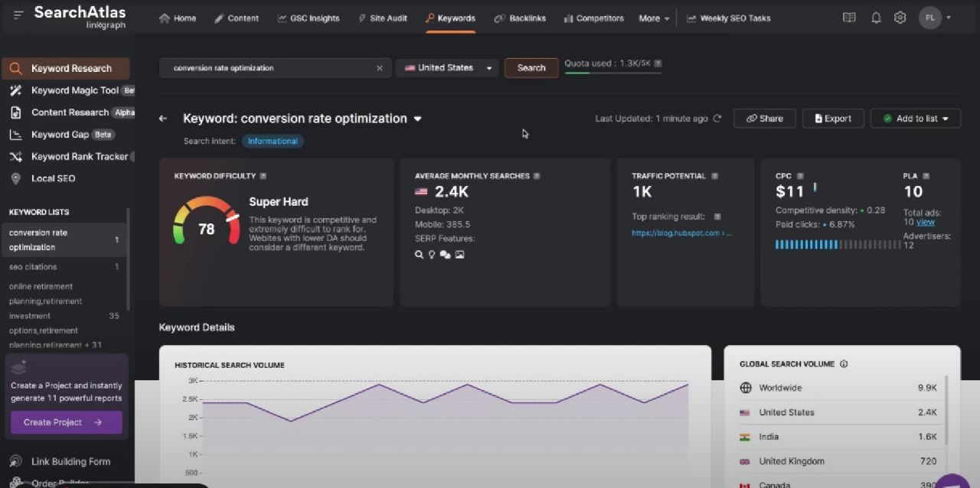This screenshot has height=488, width=980.
Task: Click the Create Project button
Action: pos(66,422)
